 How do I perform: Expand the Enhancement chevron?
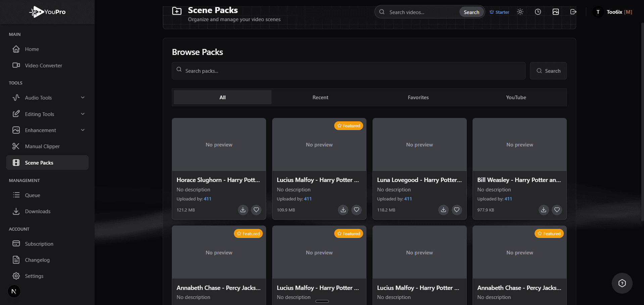coord(83,130)
